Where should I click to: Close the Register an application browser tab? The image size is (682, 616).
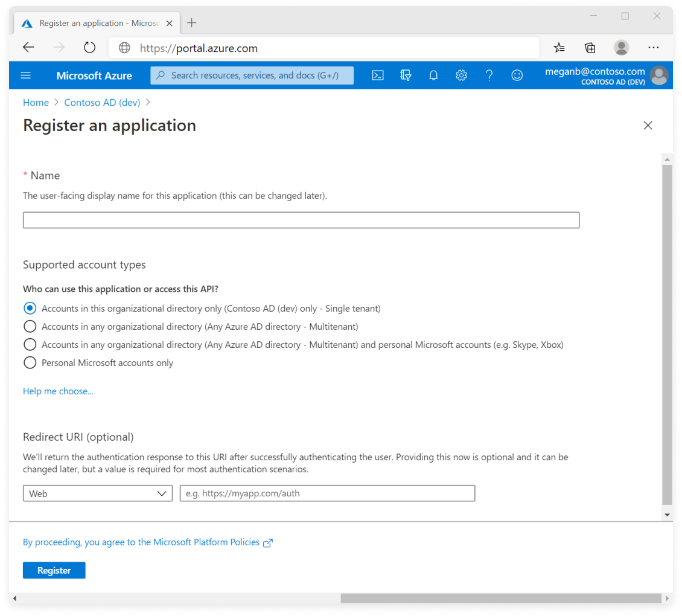coord(170,24)
